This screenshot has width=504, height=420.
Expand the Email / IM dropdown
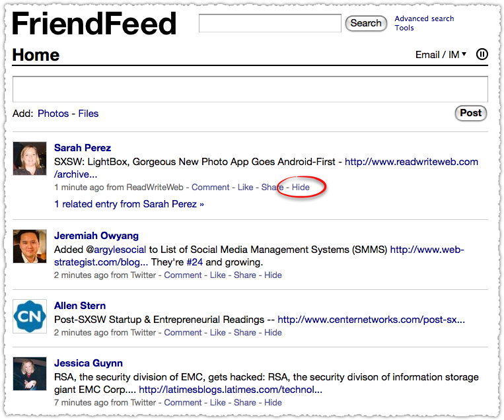tap(441, 55)
